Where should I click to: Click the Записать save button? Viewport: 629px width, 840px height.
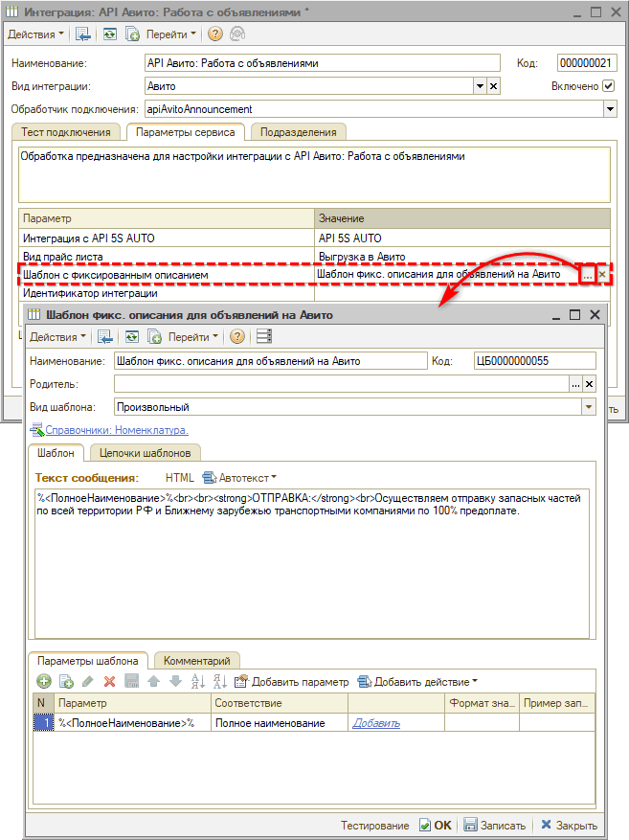[x=494, y=826]
